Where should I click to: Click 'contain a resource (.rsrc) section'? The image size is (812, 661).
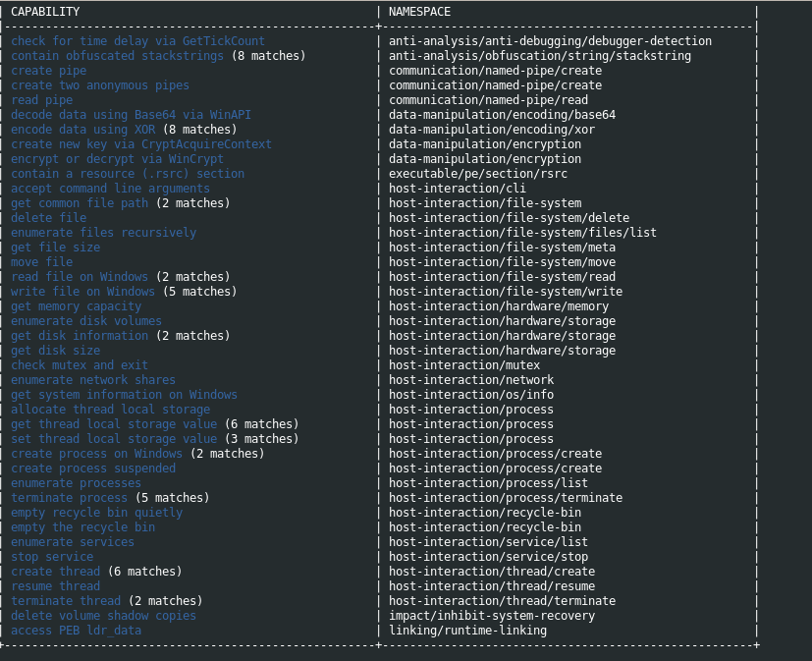(x=128, y=174)
